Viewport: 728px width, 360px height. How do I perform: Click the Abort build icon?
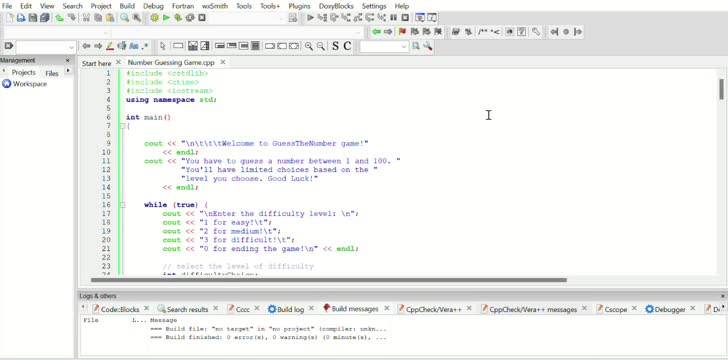202,18
